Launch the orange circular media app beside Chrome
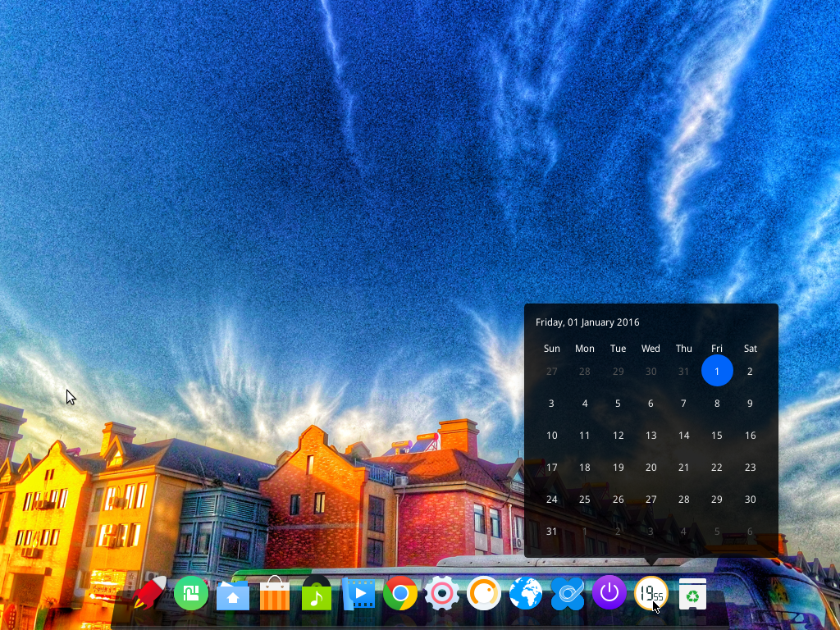The height and width of the screenshot is (630, 840). click(484, 592)
